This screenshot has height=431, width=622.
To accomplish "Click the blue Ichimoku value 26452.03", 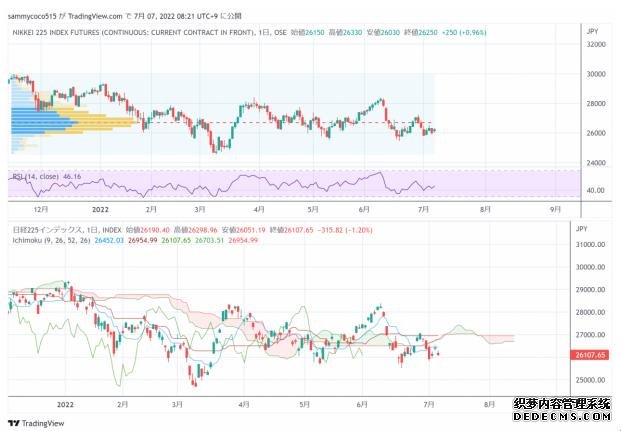I will click(x=109, y=240).
